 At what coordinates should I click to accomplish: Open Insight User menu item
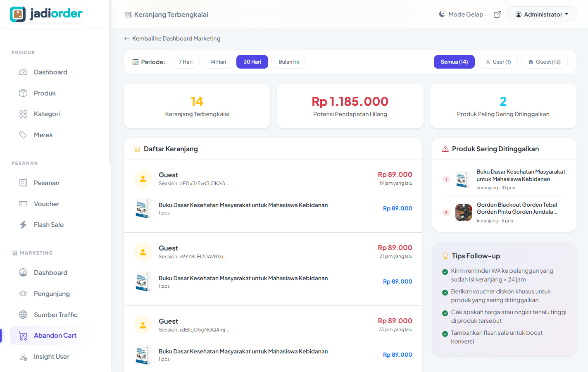click(51, 356)
